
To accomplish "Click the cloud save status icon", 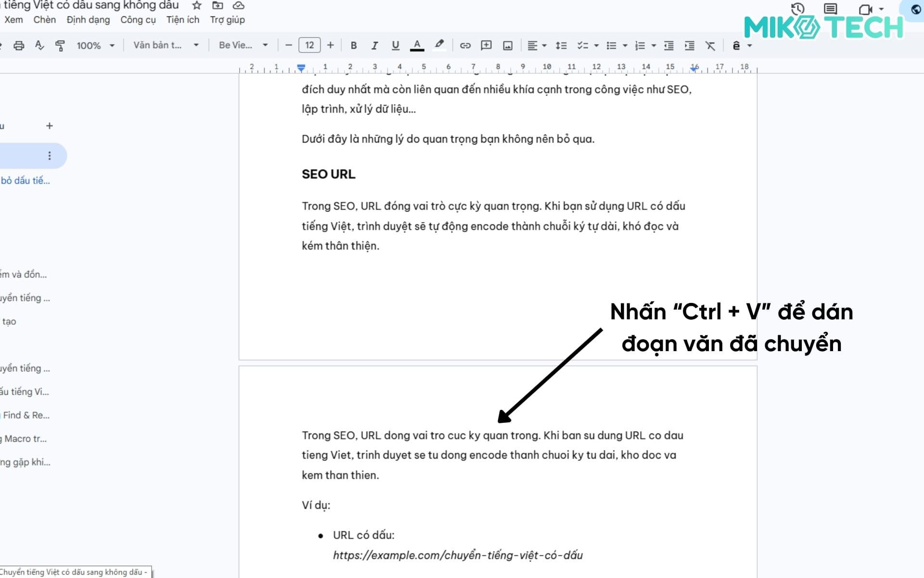I will [239, 5].
